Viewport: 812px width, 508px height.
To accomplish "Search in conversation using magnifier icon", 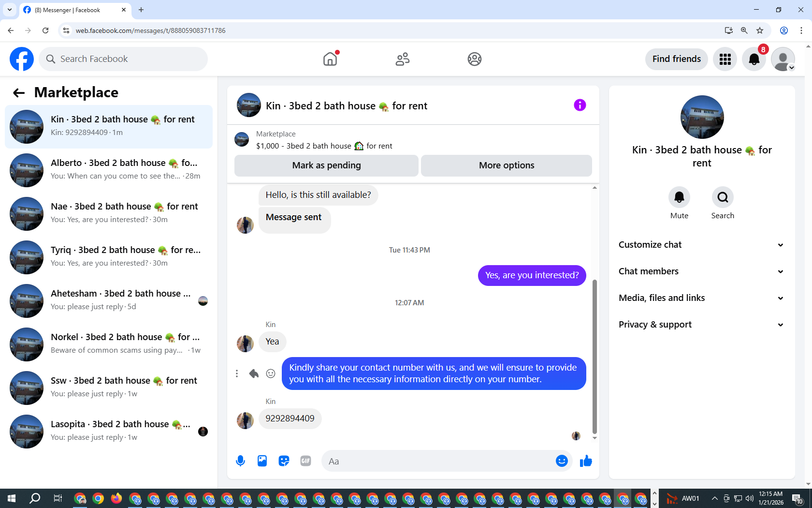I will pos(723,197).
